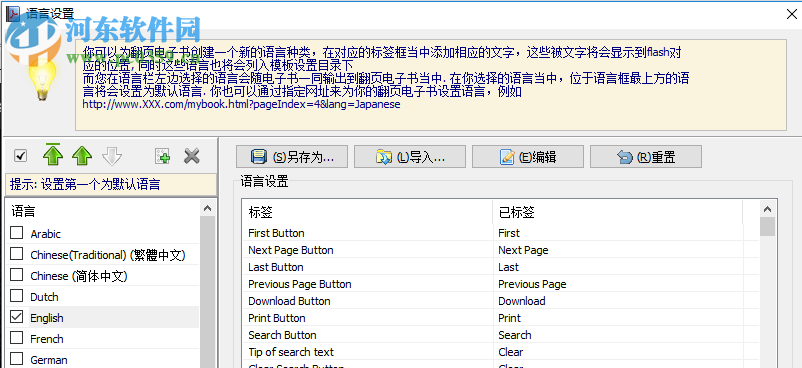Click the labeled value 'Next Page'
Viewport: 802px width, 368px height.
pos(523,250)
